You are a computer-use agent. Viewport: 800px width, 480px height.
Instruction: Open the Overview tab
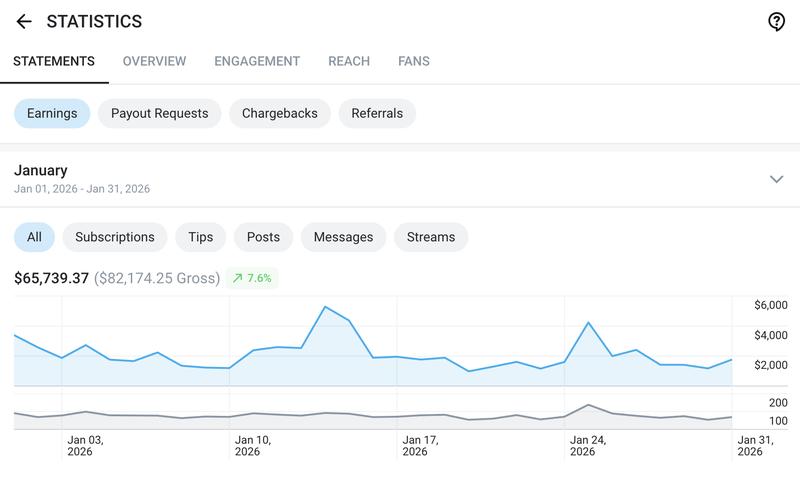(x=154, y=61)
